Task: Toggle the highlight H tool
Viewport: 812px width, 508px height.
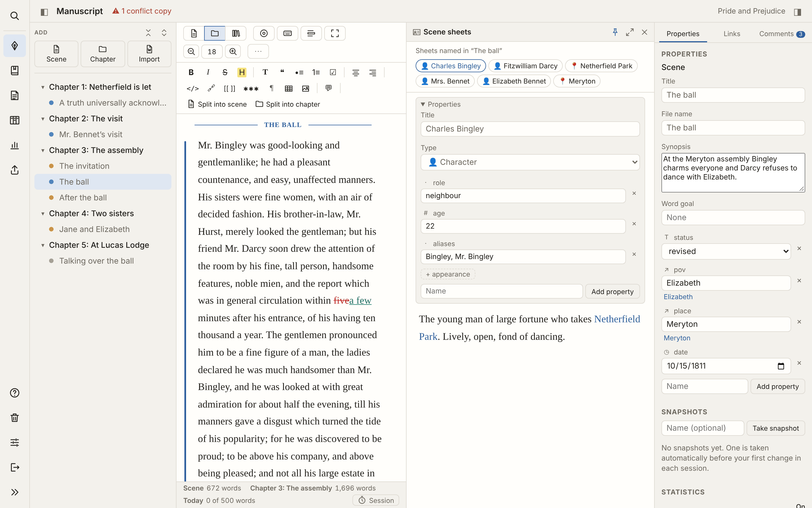Action: pyautogui.click(x=242, y=72)
